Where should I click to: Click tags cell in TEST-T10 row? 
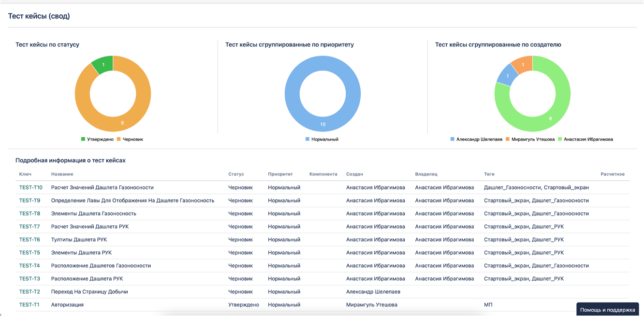(x=536, y=187)
